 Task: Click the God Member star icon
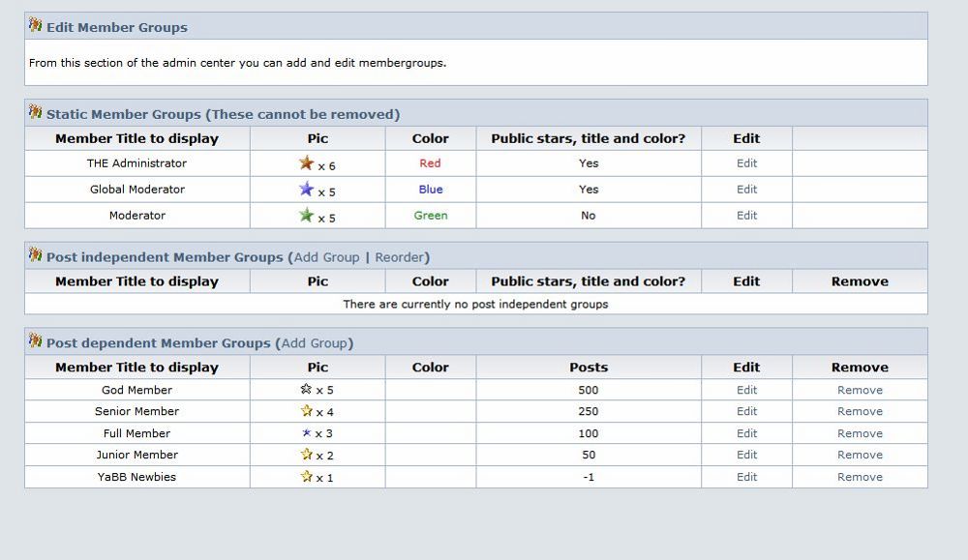(307, 390)
